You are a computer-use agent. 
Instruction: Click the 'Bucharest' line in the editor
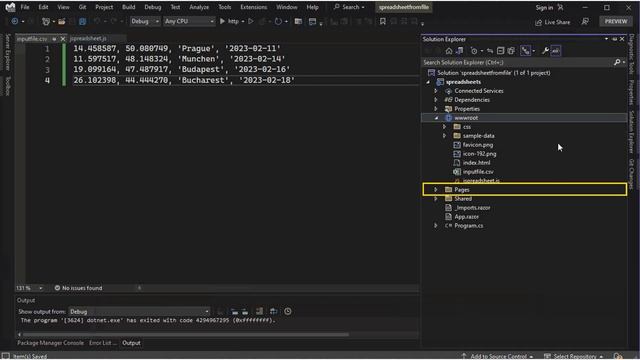pyautogui.click(x=184, y=80)
